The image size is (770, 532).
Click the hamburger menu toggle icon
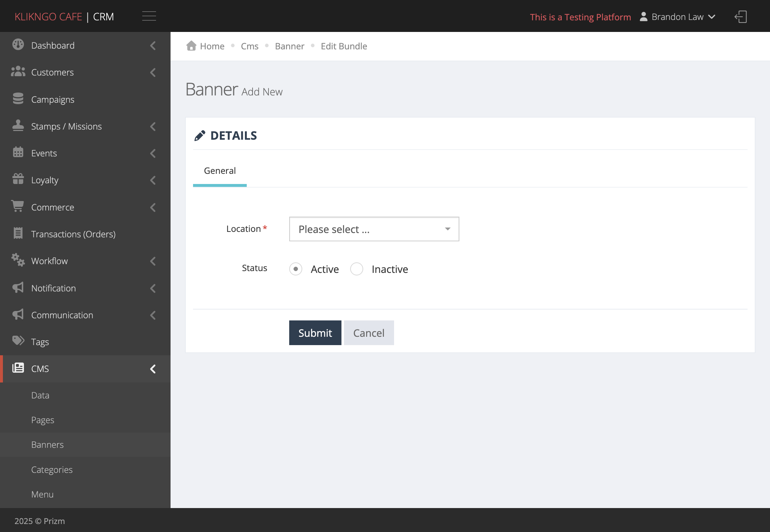click(x=149, y=16)
